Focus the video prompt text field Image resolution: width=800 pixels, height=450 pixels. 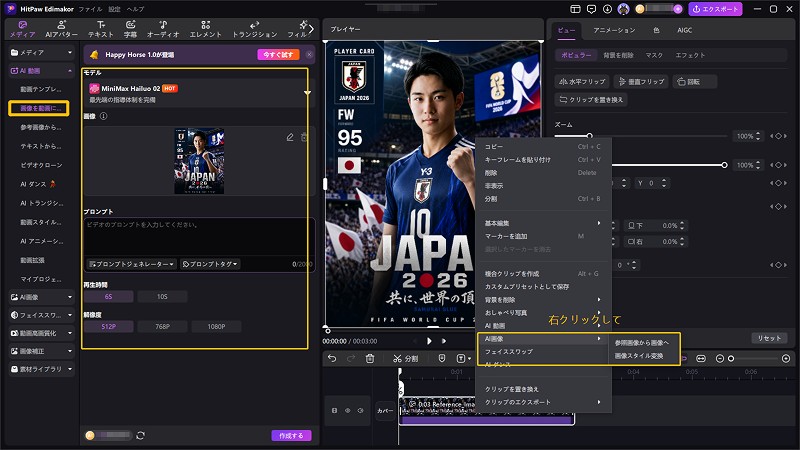click(199, 237)
